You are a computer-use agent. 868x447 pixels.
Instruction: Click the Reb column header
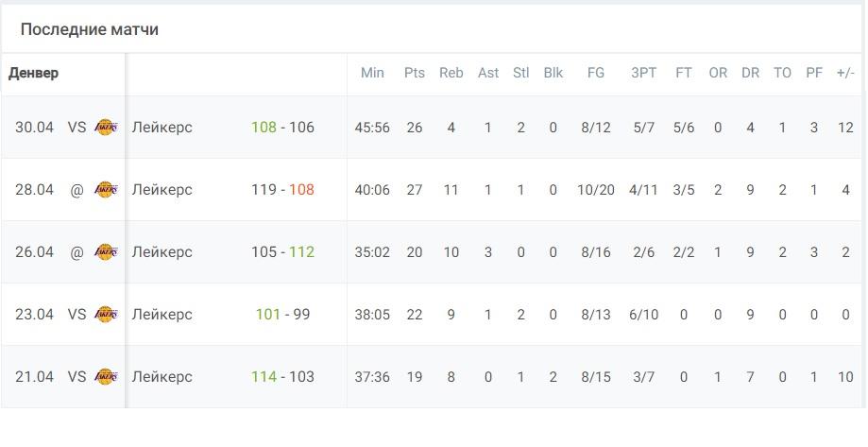coord(451,73)
